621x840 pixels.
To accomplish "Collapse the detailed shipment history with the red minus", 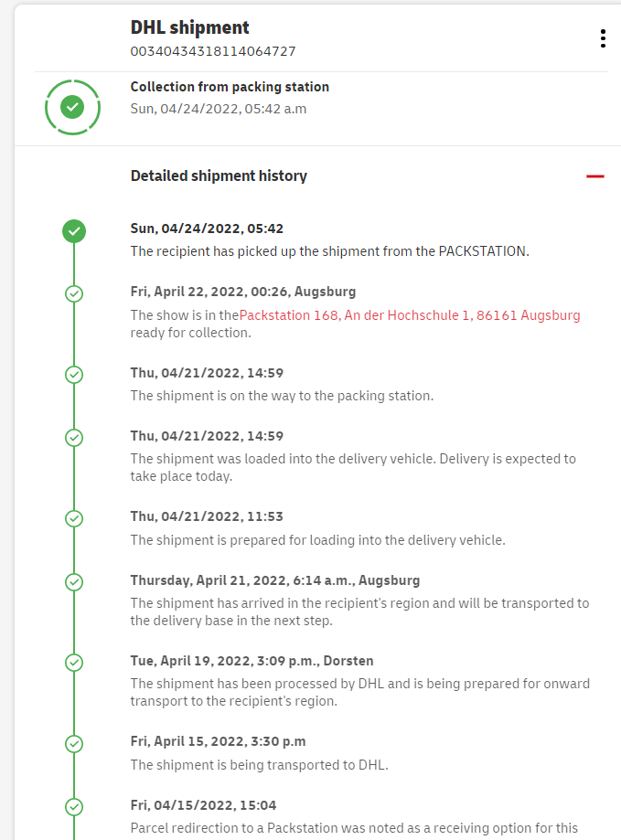I will 595,176.
